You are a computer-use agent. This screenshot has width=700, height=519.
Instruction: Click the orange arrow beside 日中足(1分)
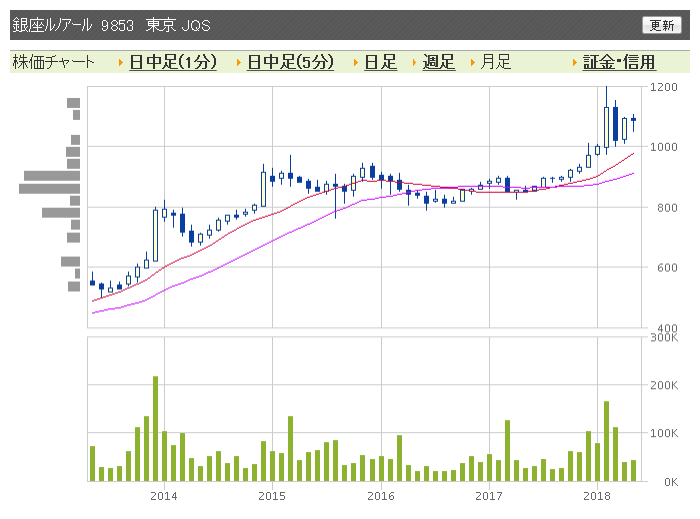tap(121, 62)
